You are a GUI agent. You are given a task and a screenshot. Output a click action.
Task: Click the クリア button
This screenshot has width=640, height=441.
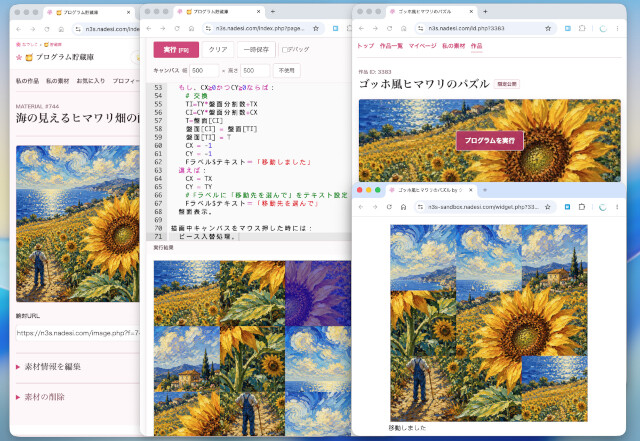[x=218, y=49]
